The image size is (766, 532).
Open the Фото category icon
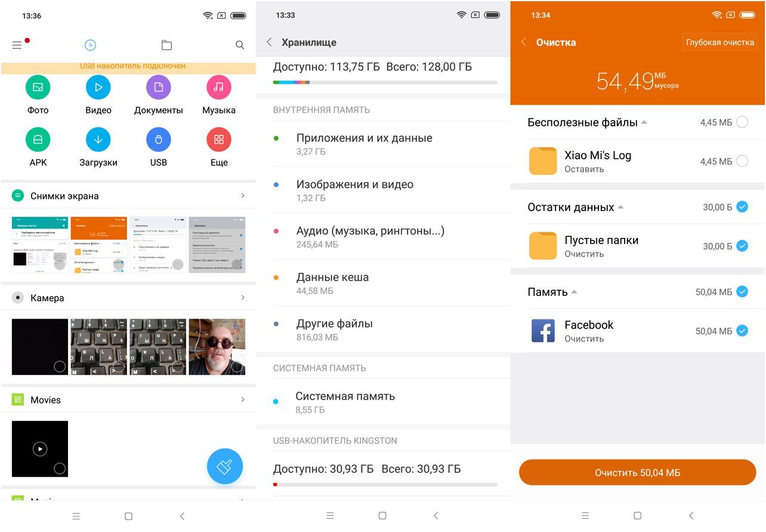38,88
